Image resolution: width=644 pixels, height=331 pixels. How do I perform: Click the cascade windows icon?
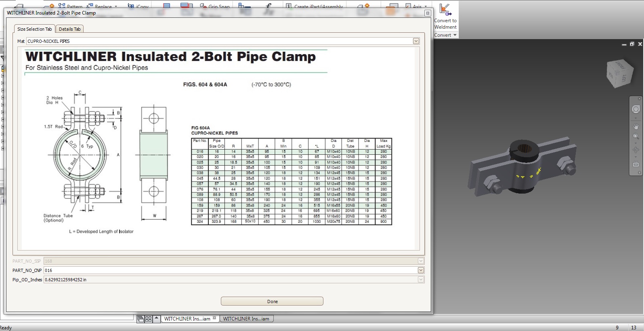pyautogui.click(x=141, y=319)
